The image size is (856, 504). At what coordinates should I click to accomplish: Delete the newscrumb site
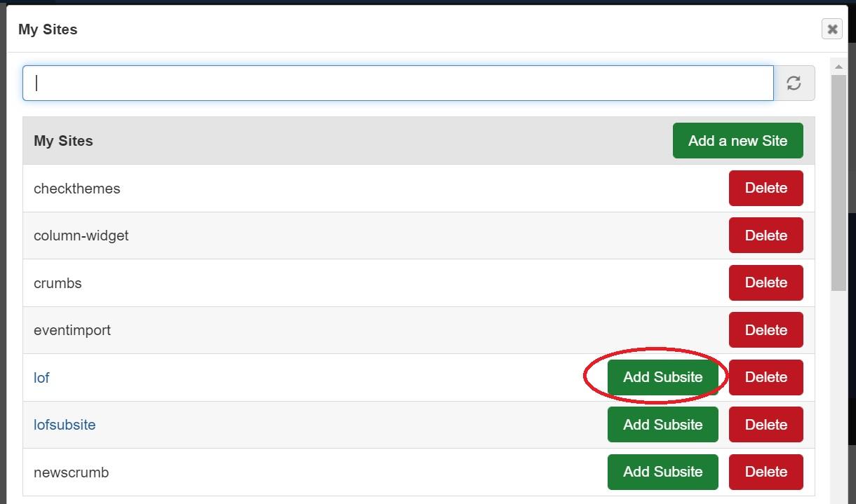coord(766,472)
